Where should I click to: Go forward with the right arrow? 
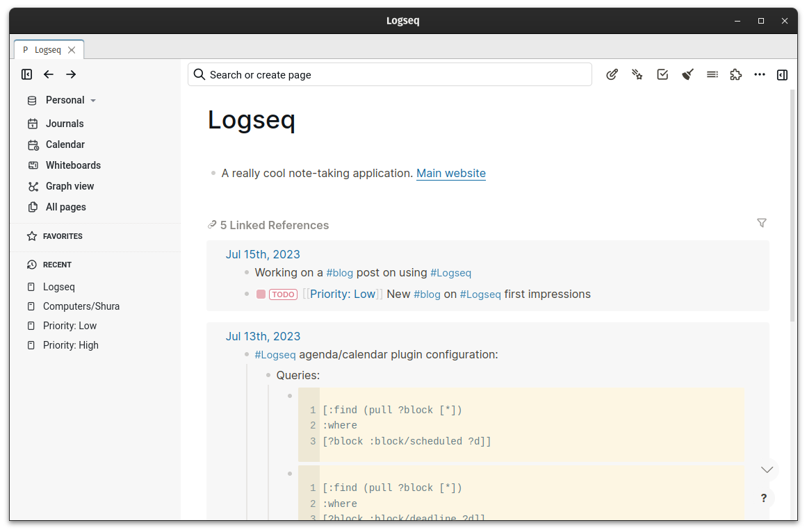coord(71,74)
